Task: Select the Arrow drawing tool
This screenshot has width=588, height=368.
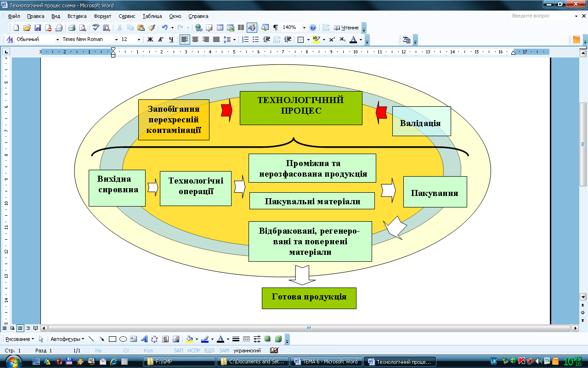Action: (x=102, y=339)
